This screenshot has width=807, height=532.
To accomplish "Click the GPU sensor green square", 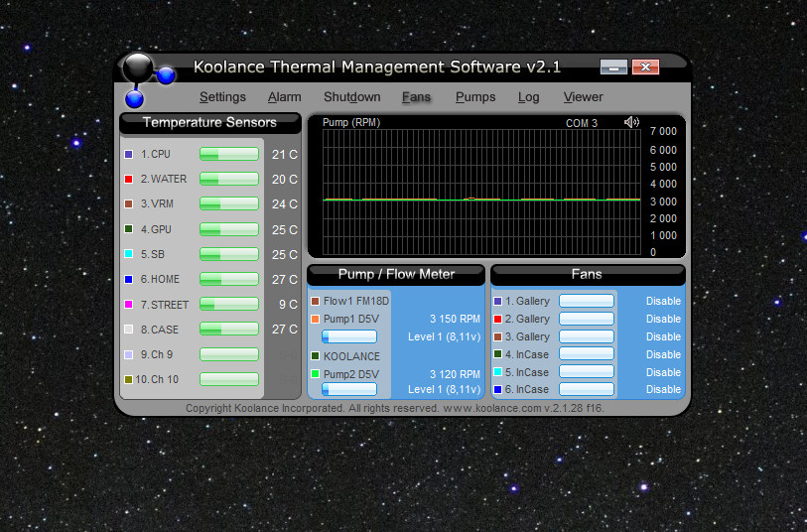I will (x=129, y=229).
